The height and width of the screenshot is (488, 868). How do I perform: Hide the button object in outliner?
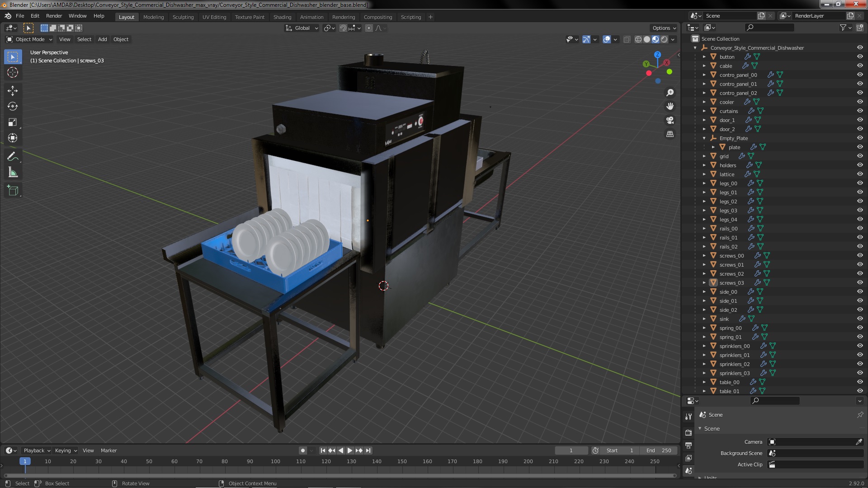coord(860,56)
